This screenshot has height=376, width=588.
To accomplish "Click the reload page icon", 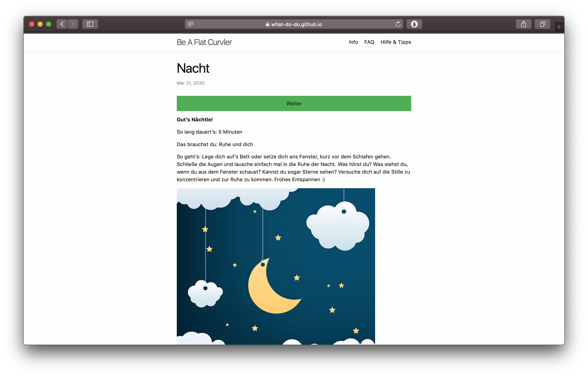I will pyautogui.click(x=398, y=24).
